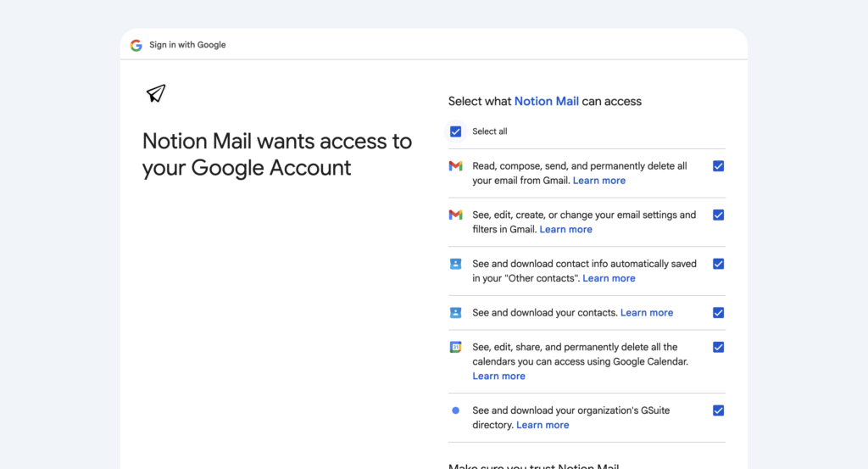
Task: Open Learn more for Gmail settings and filters
Action: (565, 230)
